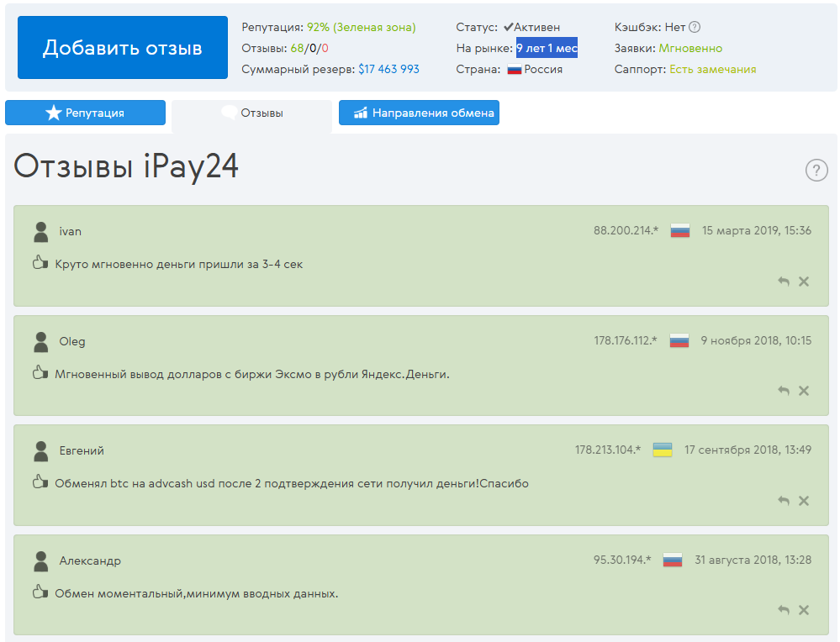Click the IP address 178.213.104.*

point(607,450)
